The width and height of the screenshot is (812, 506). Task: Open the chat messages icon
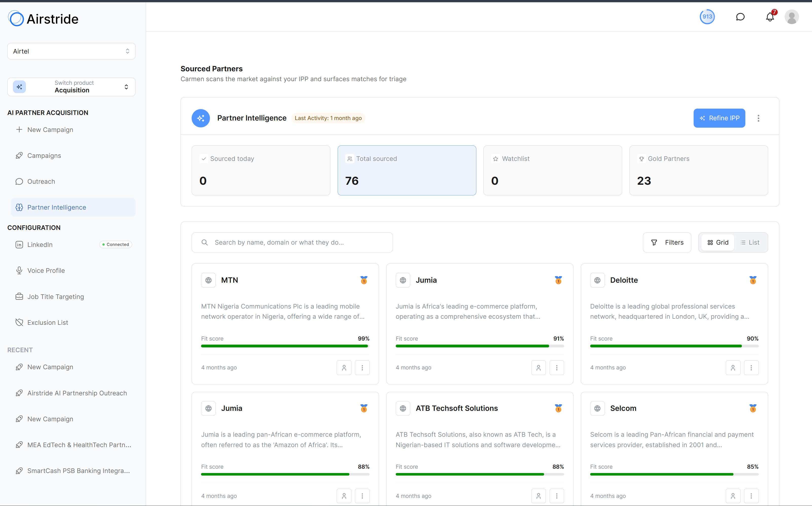(740, 17)
